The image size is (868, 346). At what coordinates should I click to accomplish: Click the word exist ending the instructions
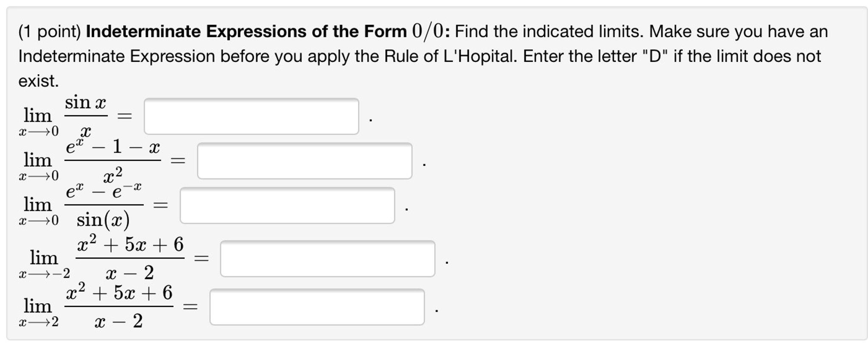point(37,79)
